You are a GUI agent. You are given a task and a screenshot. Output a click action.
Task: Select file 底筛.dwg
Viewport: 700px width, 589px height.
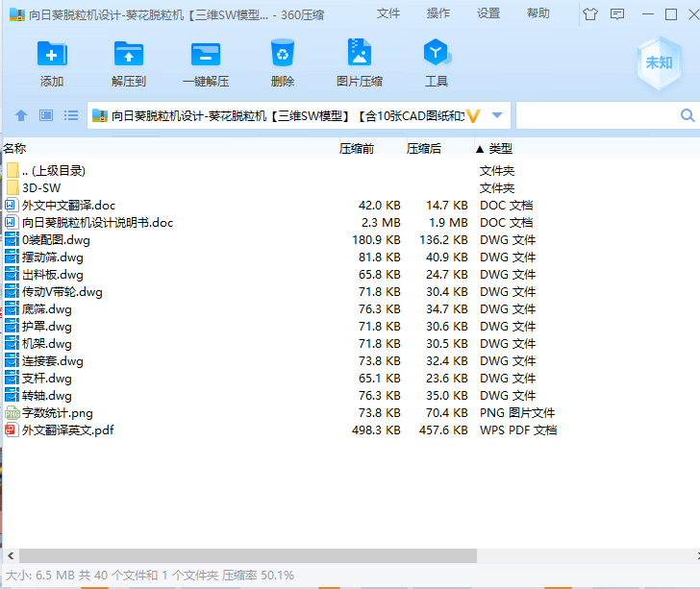coord(46,309)
